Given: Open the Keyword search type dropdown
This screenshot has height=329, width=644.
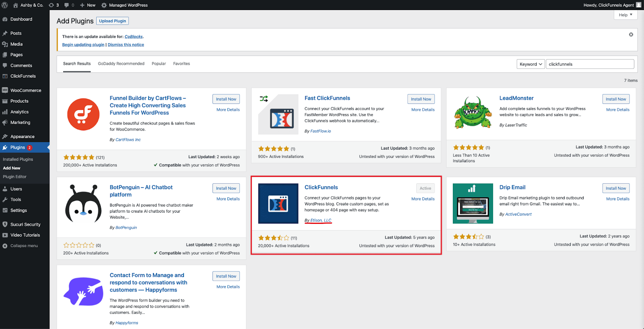Looking at the screenshot, I should coord(531,64).
